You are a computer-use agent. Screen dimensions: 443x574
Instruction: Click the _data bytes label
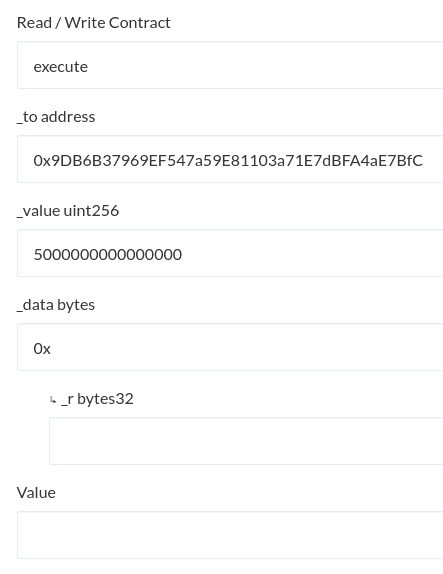[56, 305]
